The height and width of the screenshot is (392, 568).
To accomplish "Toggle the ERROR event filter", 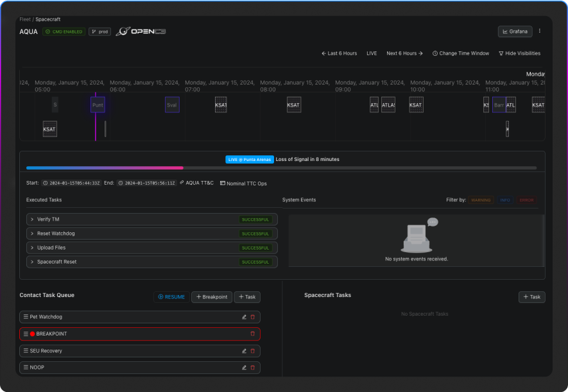I will click(x=526, y=200).
